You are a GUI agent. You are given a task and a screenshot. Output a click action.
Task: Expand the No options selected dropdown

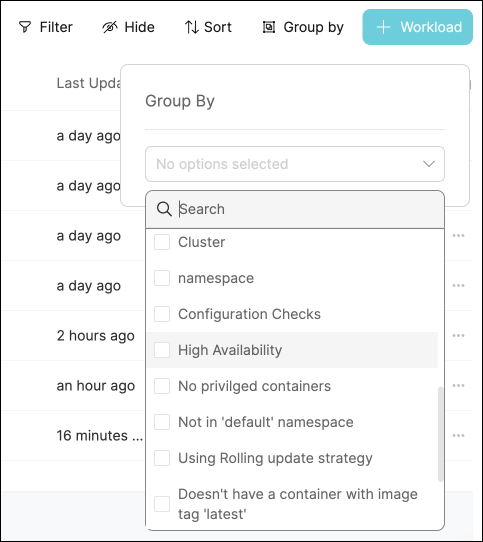coord(295,164)
